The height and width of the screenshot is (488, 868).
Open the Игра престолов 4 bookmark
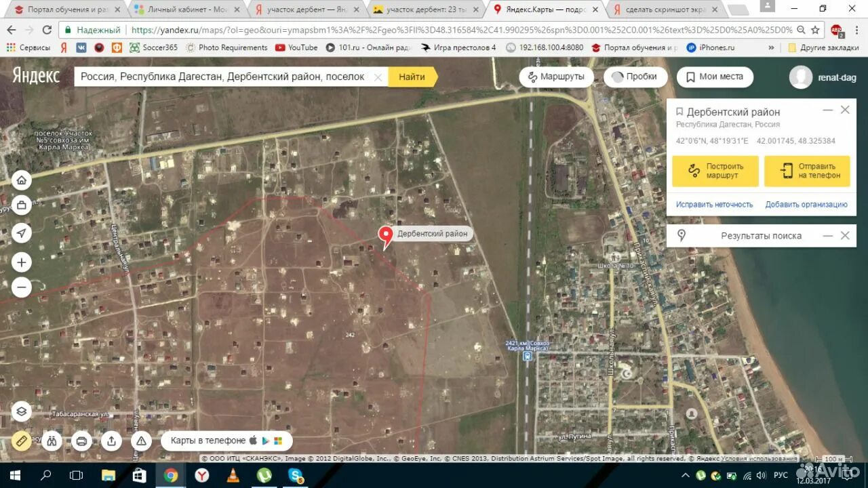coord(458,47)
